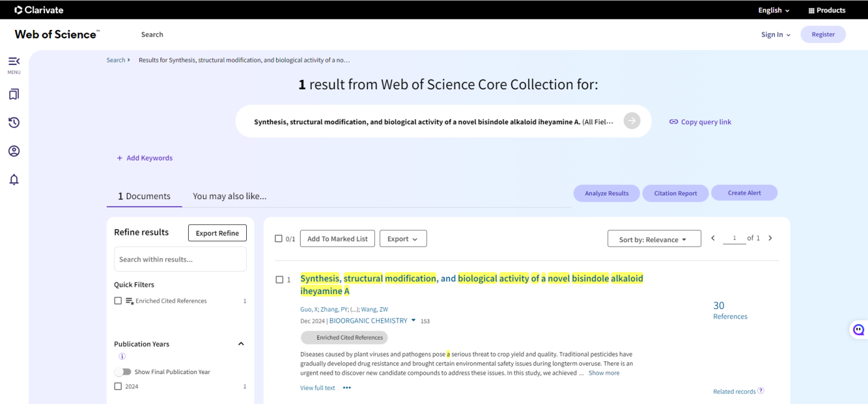Click author Zhang, PY link
868x404 pixels.
334,309
